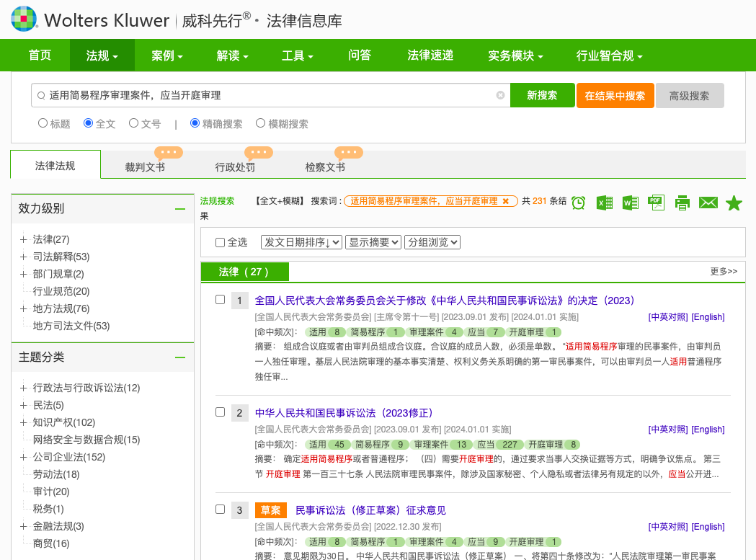Select 劳动法(18) in the tree
The image size is (756, 560).
[56, 475]
